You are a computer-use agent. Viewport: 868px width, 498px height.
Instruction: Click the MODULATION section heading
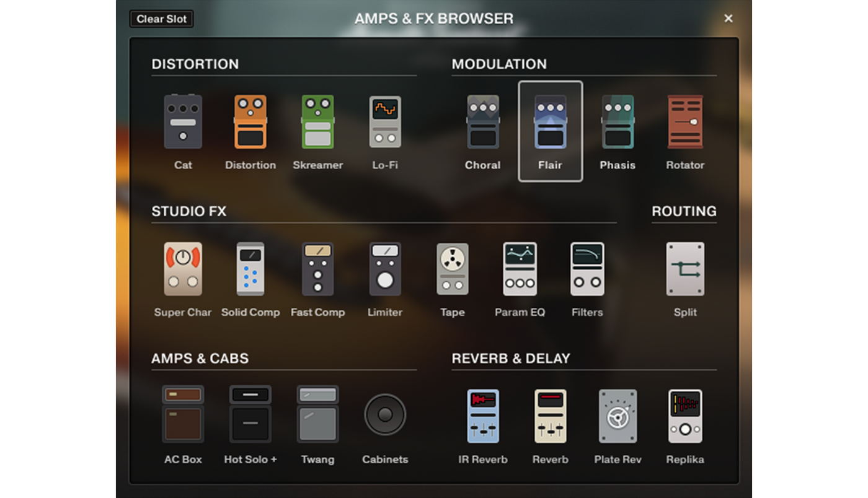tap(499, 64)
